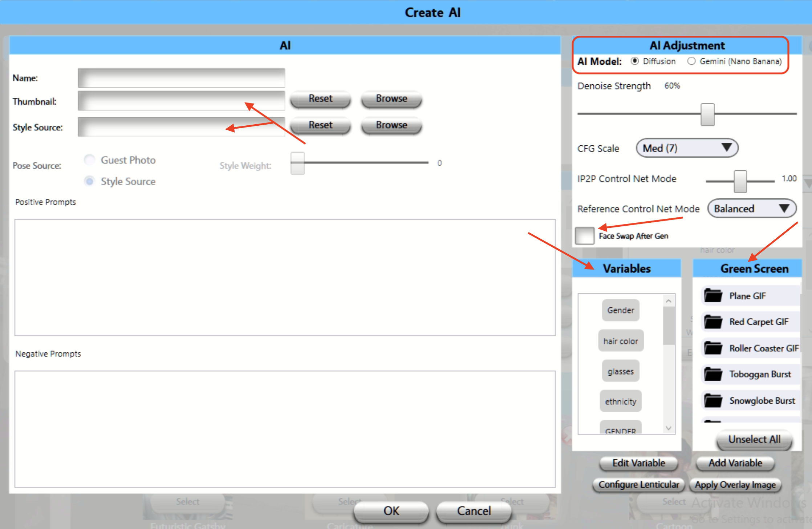Choose the hair color variable tag
Image resolution: width=812 pixels, height=529 pixels.
coord(621,341)
